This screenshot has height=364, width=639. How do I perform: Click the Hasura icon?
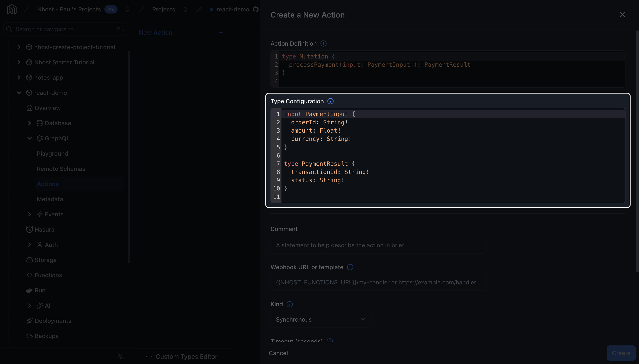click(30, 230)
